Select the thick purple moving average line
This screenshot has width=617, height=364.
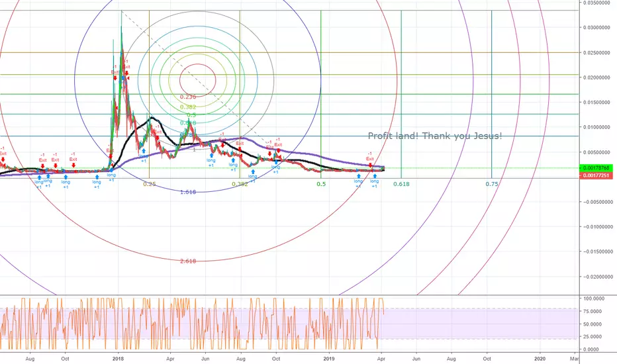click(x=244, y=138)
